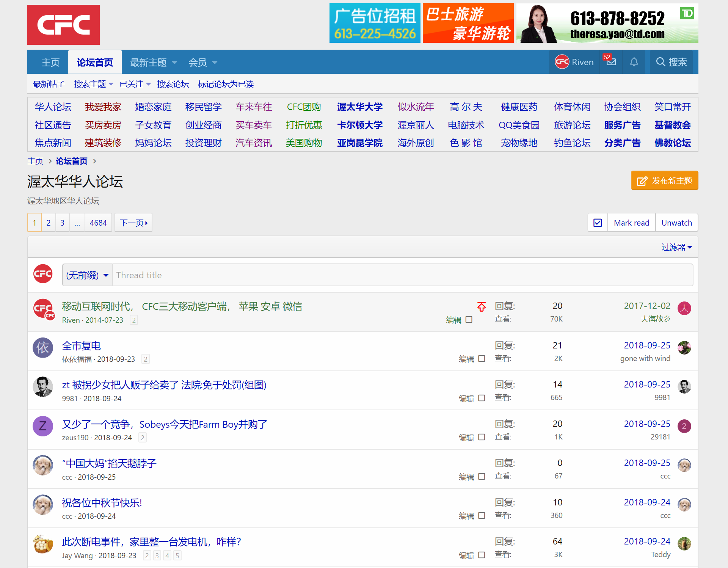Image resolution: width=728 pixels, height=568 pixels.
Task: Click the ccc last-poster avatar for the 0-reply thread
Action: (x=684, y=465)
